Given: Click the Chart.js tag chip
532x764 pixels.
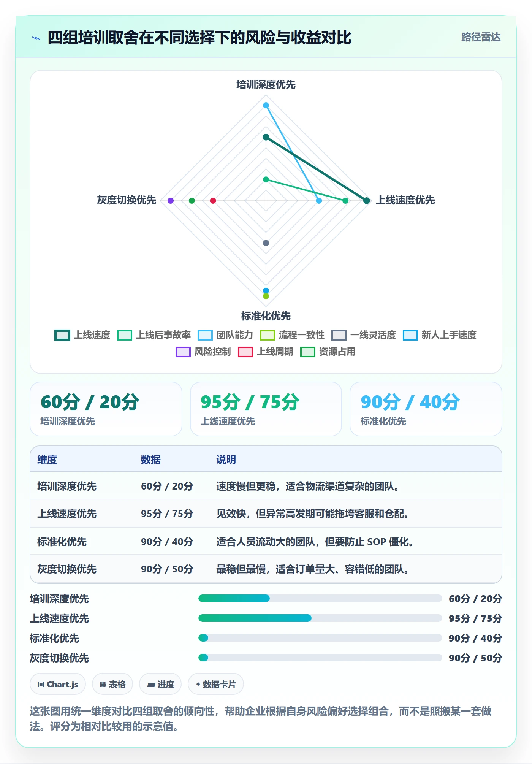Looking at the screenshot, I should point(58,684).
